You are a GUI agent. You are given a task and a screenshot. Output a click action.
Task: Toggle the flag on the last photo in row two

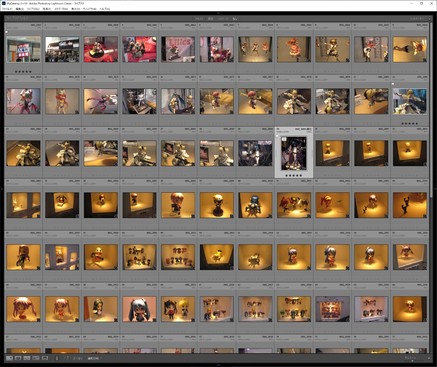click(393, 84)
